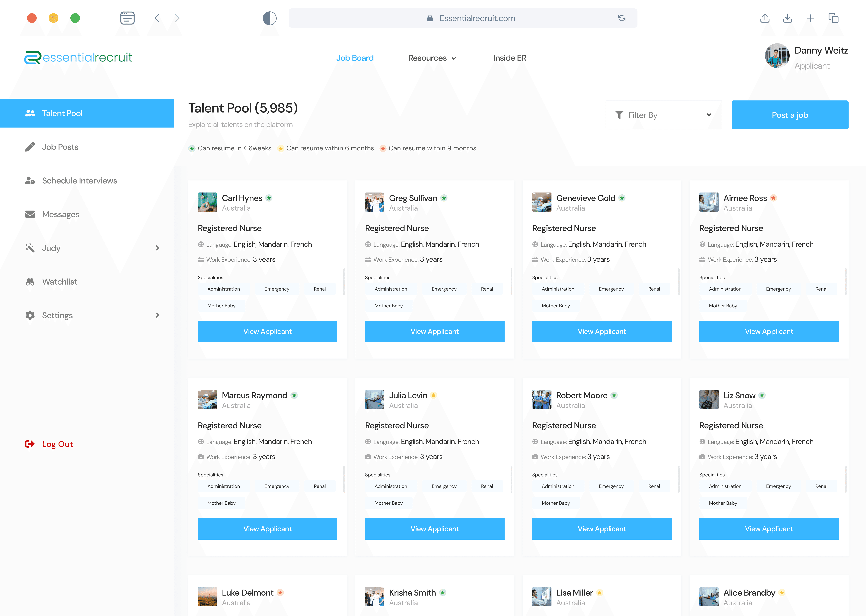Select Administration tag on Aimee Ross card
Image resolution: width=866 pixels, height=616 pixels.
coord(725,289)
